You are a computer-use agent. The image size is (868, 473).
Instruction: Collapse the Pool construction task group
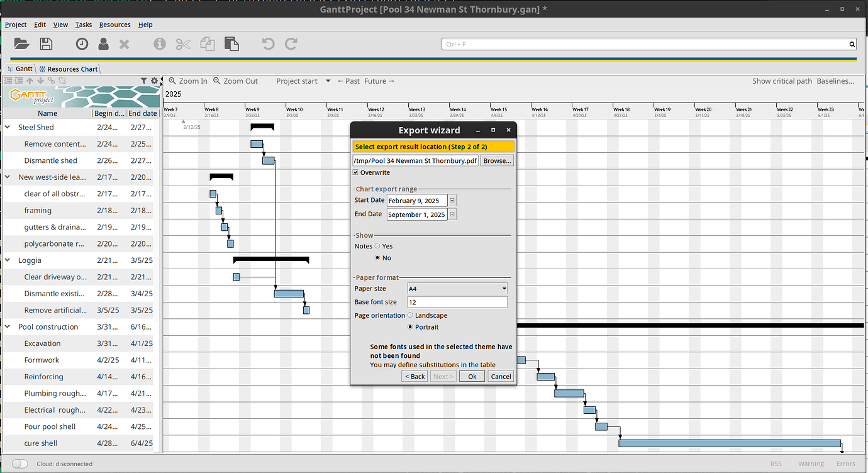[x=8, y=326]
